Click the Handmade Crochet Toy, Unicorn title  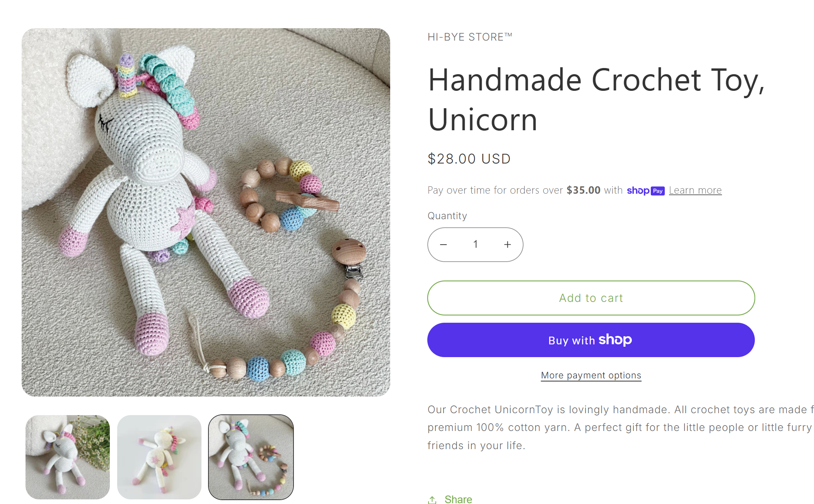tap(596, 100)
